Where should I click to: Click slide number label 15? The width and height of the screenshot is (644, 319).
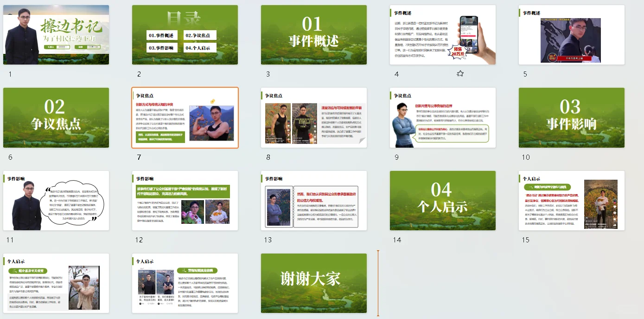526,240
